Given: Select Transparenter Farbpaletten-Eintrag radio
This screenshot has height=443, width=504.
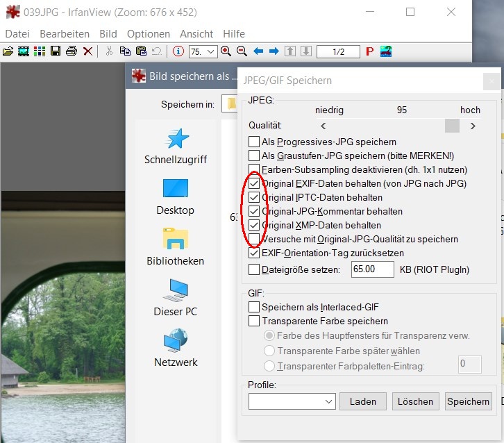Looking at the screenshot, I should click(269, 365).
